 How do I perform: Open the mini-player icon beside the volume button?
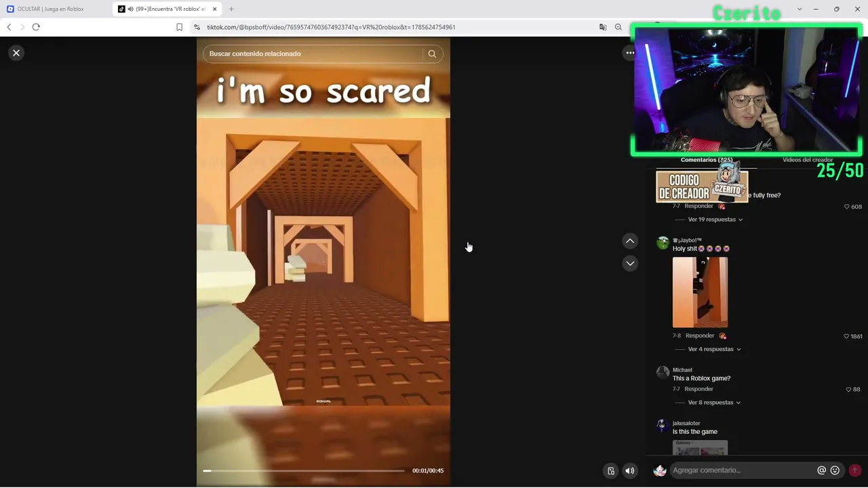[x=611, y=471]
